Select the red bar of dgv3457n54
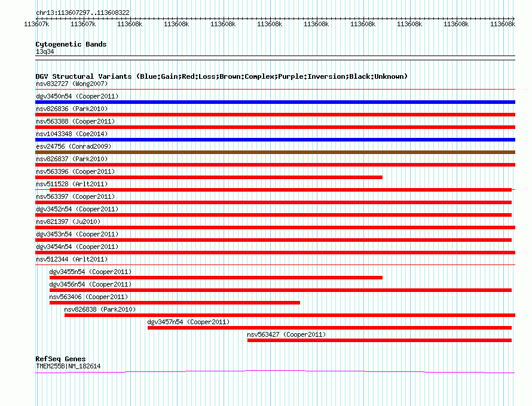Viewport: 532px width, 406px height. pyautogui.click(x=329, y=328)
